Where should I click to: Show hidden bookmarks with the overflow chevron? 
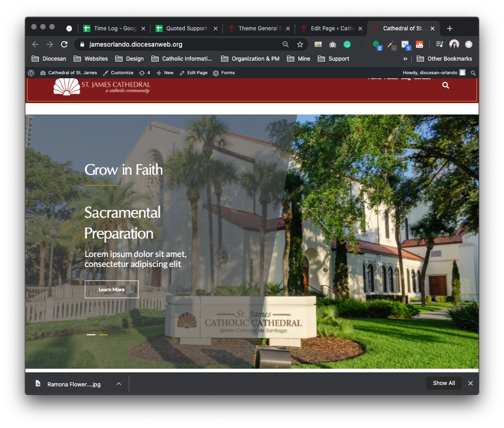[405, 59]
